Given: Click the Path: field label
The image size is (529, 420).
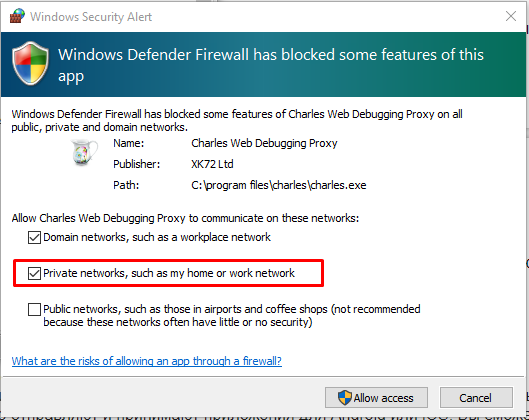Looking at the screenshot, I should click(x=126, y=185).
